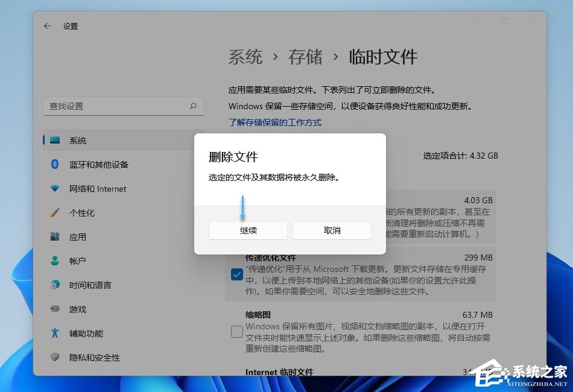The width and height of the screenshot is (573, 392).
Task: Click the back arrow to return
Action: click(48, 26)
